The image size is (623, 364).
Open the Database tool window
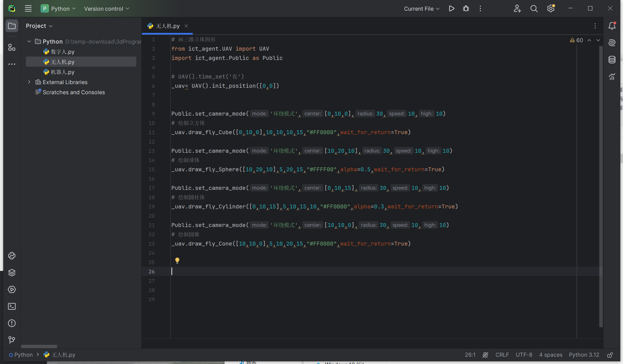click(612, 60)
